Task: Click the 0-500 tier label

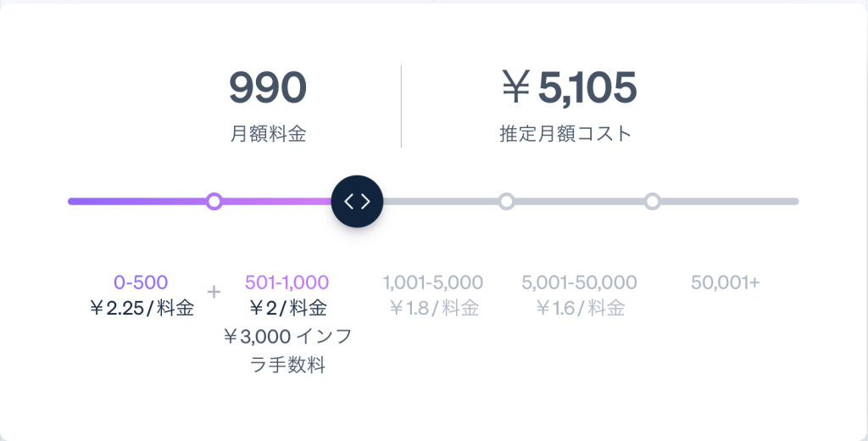Action: 141,282
